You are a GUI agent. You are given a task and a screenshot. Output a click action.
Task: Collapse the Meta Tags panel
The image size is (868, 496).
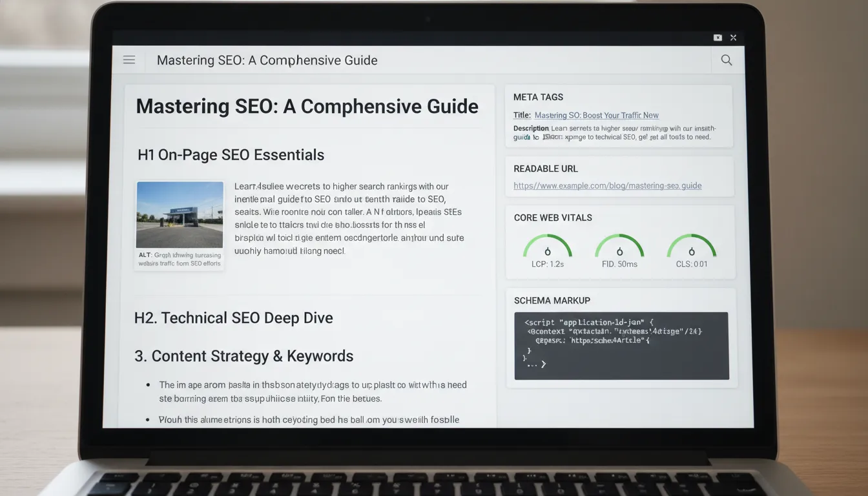(x=538, y=96)
